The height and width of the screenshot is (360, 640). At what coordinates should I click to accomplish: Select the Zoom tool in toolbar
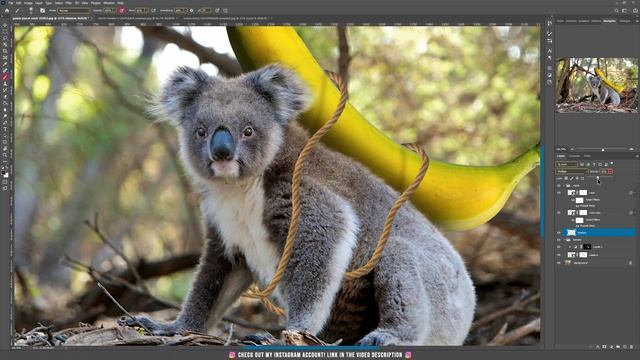point(5,155)
